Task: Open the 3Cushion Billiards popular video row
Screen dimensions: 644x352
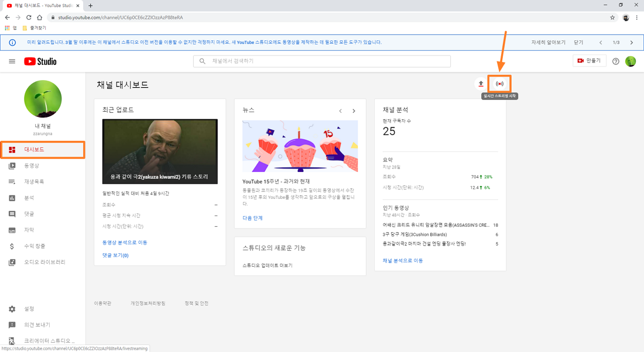Action: click(440, 234)
